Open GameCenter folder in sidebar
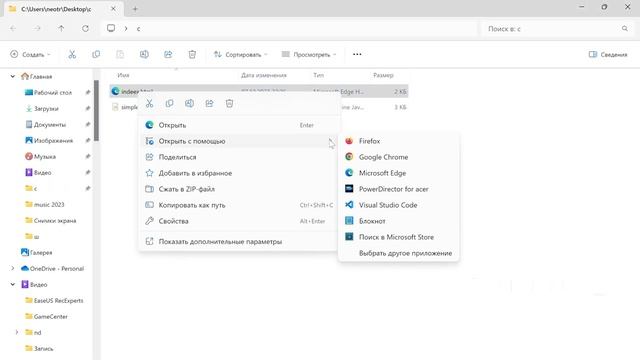 pyautogui.click(x=46, y=316)
